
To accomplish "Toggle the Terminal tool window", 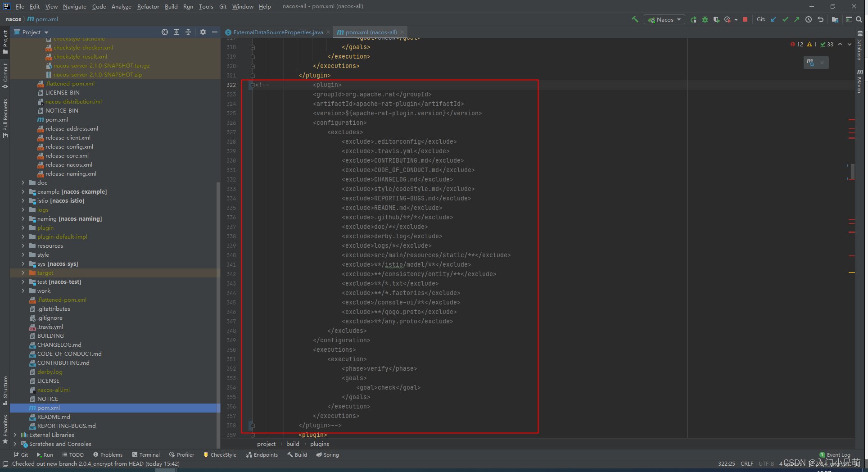I will click(x=146, y=454).
